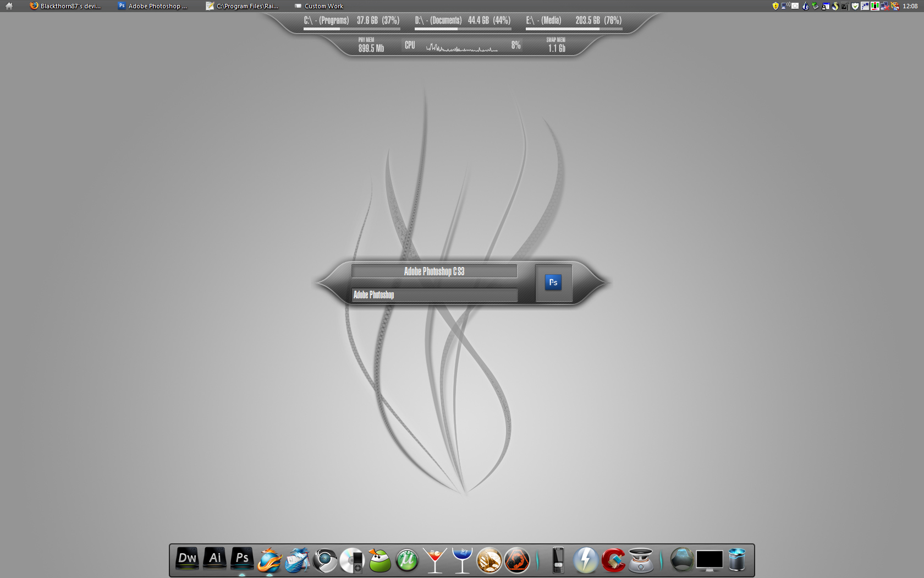Click the silver dome gadget dock icon
Screen dimensions: 924x578
pyautogui.click(x=641, y=560)
